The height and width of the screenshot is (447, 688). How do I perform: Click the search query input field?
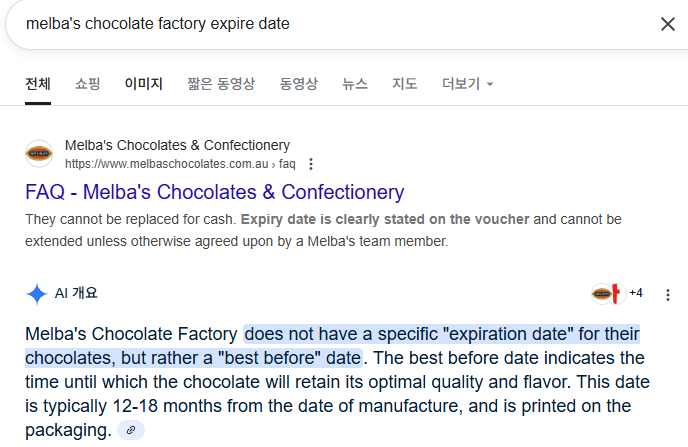click(329, 24)
